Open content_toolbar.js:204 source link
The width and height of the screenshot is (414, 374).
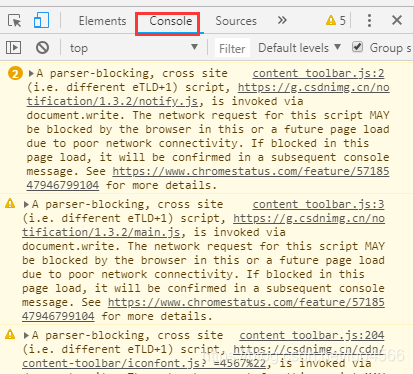click(x=312, y=335)
